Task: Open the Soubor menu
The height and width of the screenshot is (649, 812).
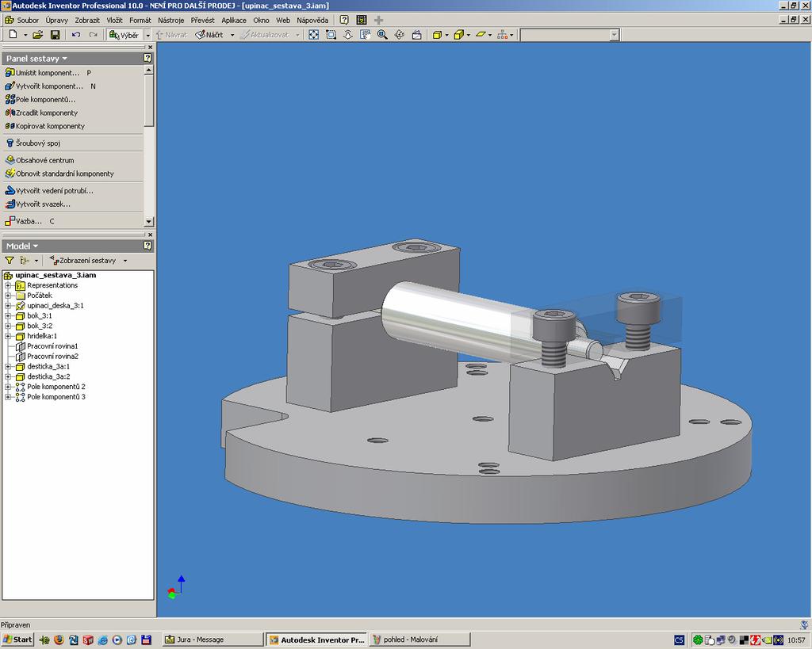Action: pos(28,20)
